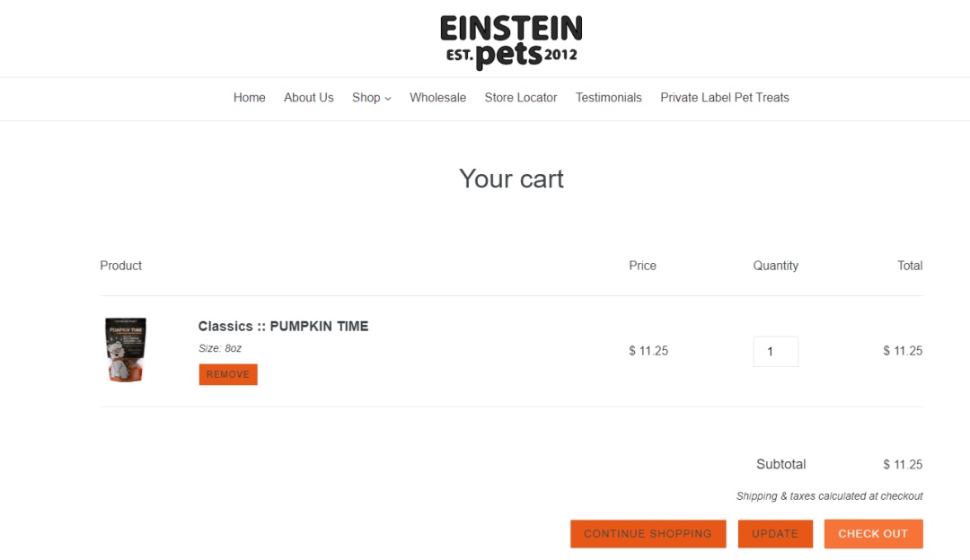View the Testimonials page
The image size is (970, 560).
(x=608, y=98)
